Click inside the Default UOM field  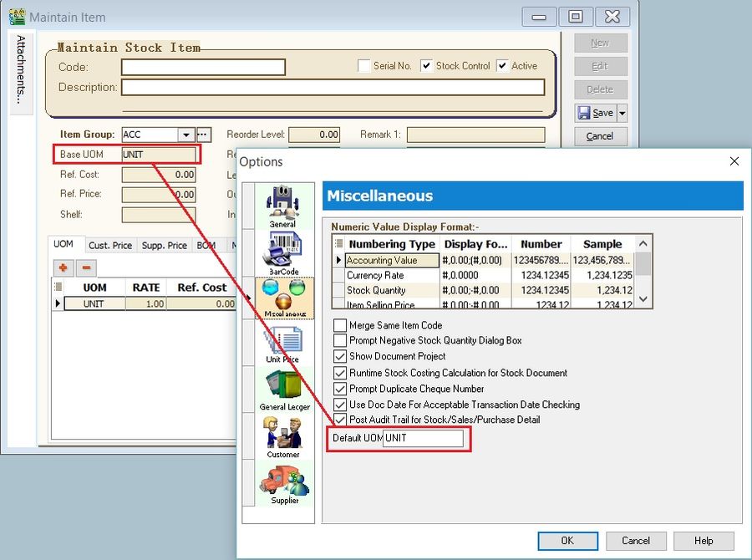pyautogui.click(x=422, y=438)
